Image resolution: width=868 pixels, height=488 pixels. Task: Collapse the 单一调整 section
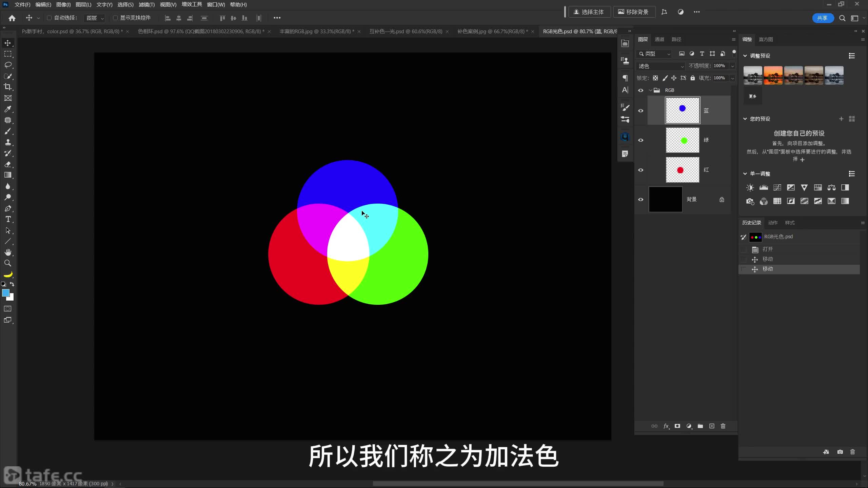[x=745, y=174]
